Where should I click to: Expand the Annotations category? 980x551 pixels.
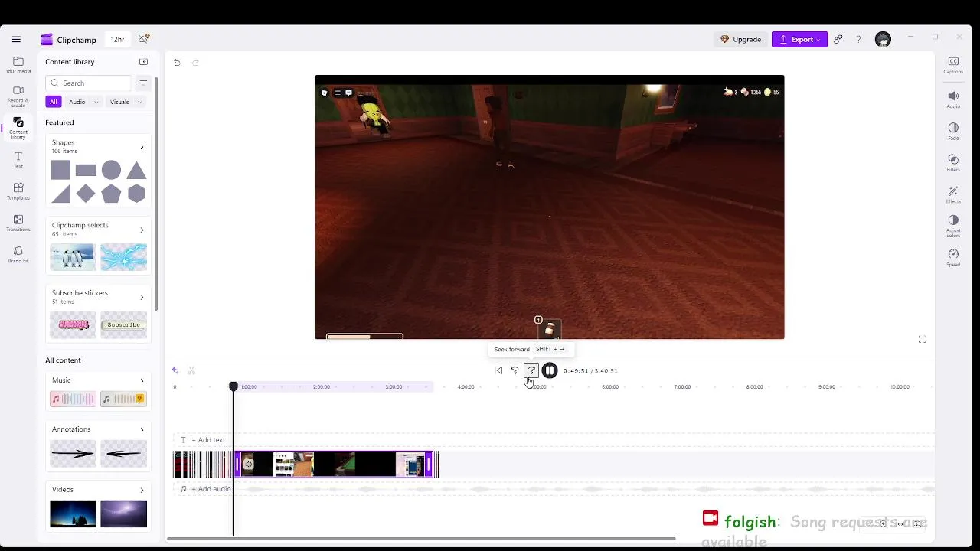142,429
